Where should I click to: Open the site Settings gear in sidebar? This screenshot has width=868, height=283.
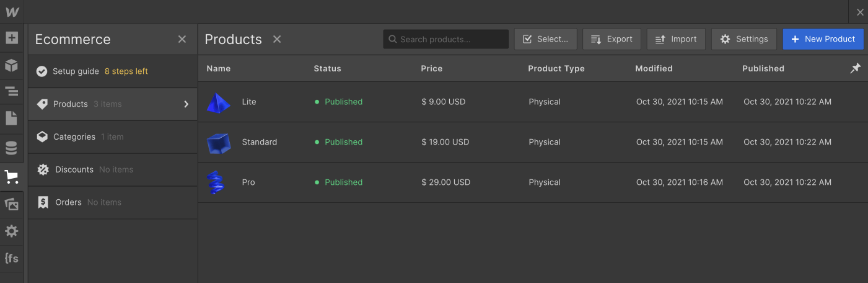12,231
